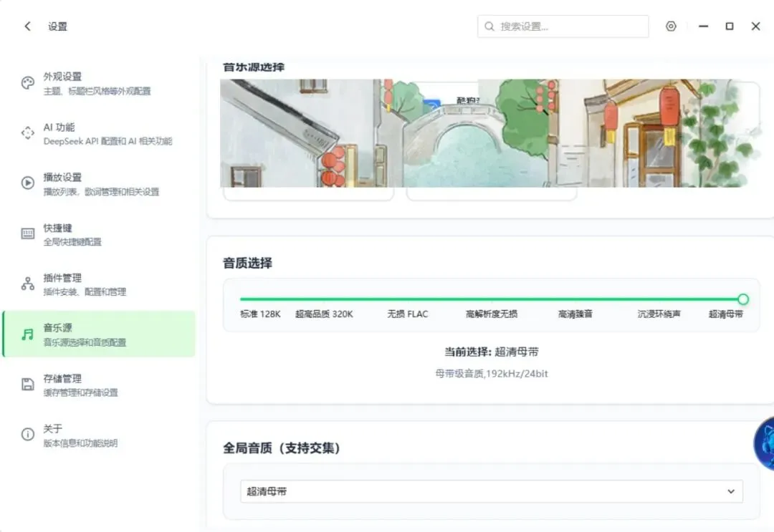The height and width of the screenshot is (532, 774).
Task: Set quality to 沉浸环绕声
Action: tap(659, 314)
